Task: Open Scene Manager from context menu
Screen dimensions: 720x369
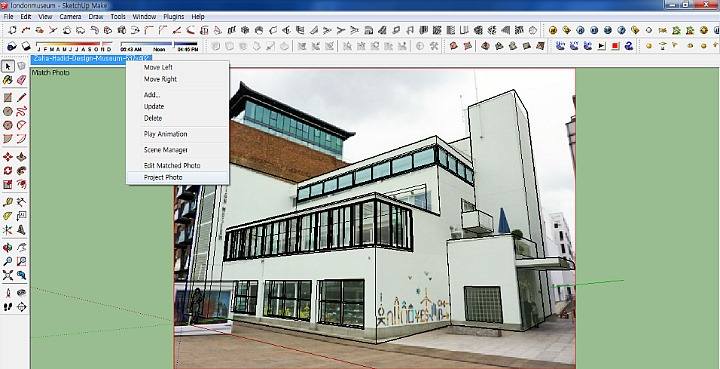Action: [177, 150]
